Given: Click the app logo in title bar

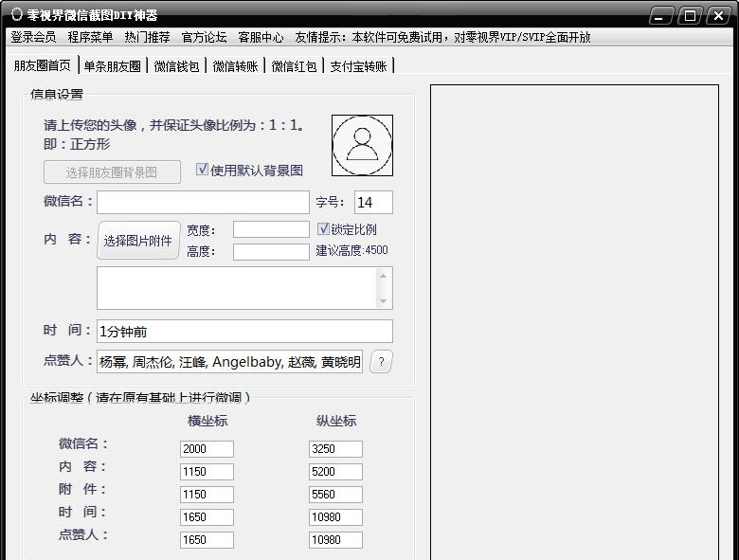Looking at the screenshot, I should pyautogui.click(x=16, y=14).
